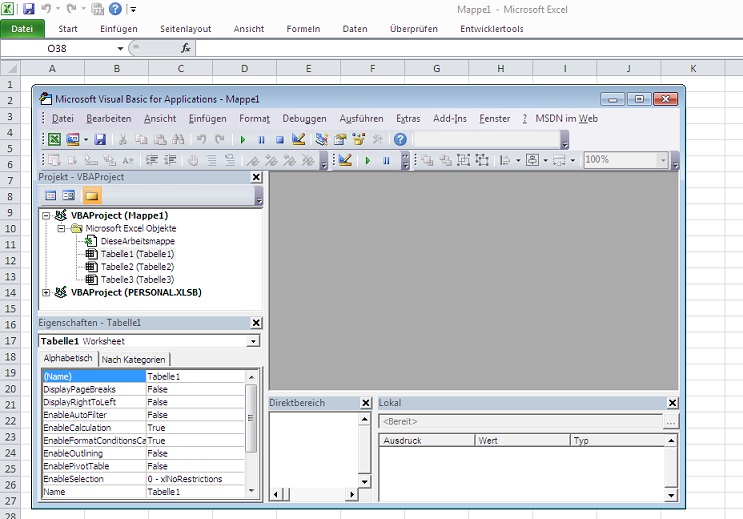Click the View Code icon in Projekt panel

coord(50,196)
